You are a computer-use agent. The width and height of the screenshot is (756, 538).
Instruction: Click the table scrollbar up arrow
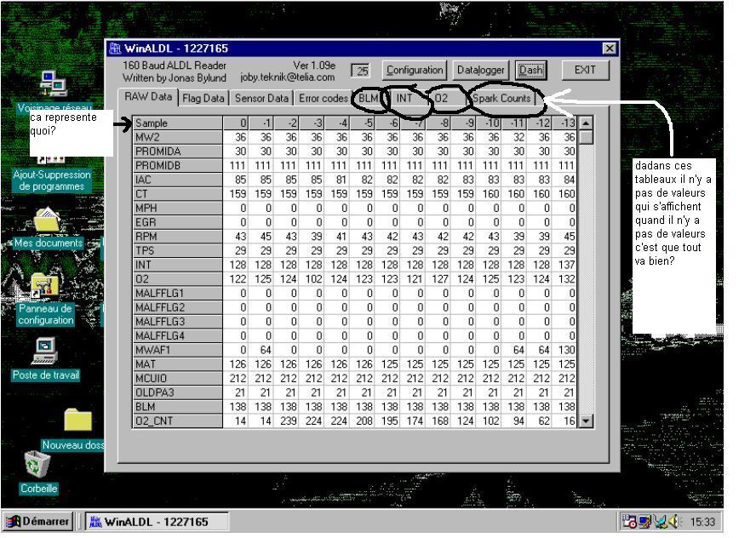(586, 123)
